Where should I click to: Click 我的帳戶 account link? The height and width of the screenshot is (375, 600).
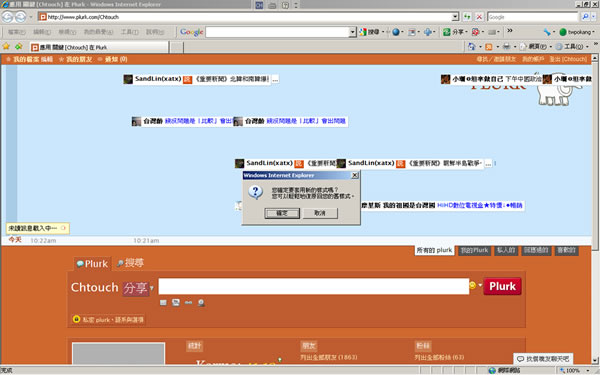point(533,59)
